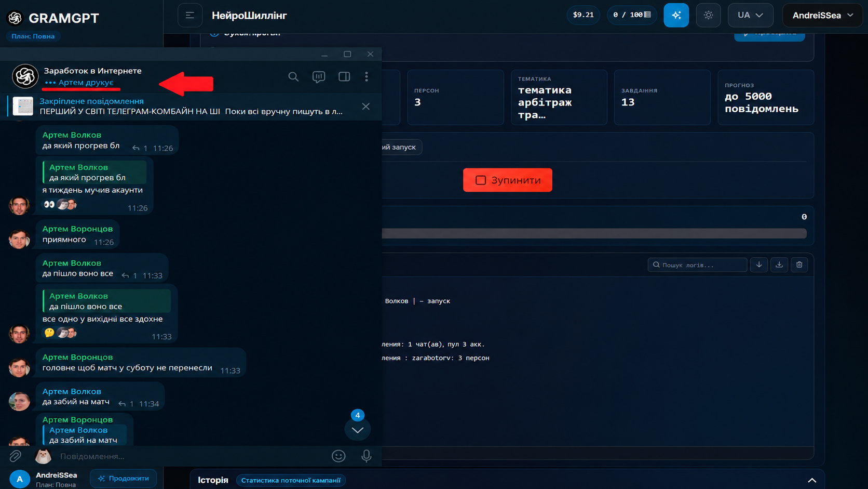
Task: Dismiss the pinned message banner
Action: point(366,107)
